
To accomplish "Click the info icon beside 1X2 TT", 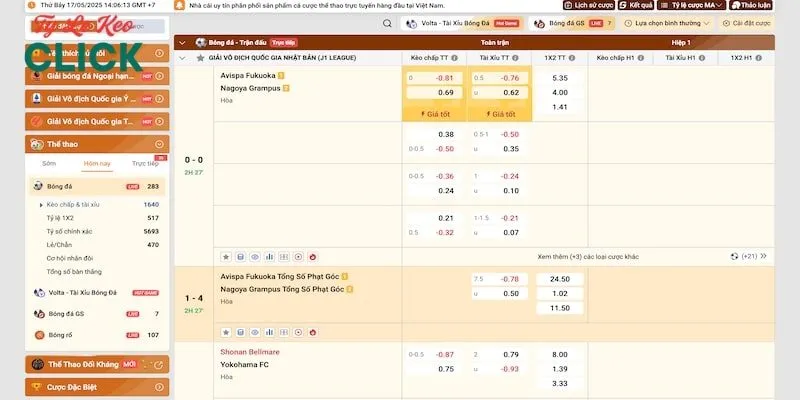I will tap(574, 58).
